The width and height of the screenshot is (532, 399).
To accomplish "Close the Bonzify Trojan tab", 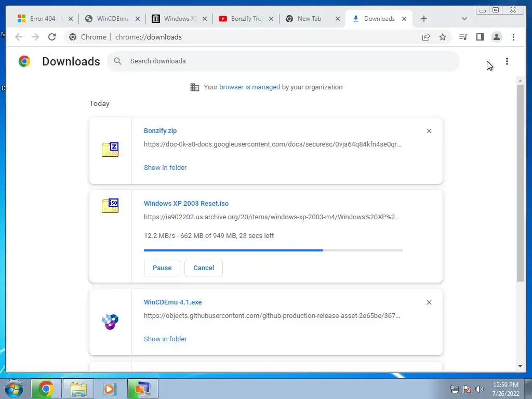I will (x=271, y=19).
